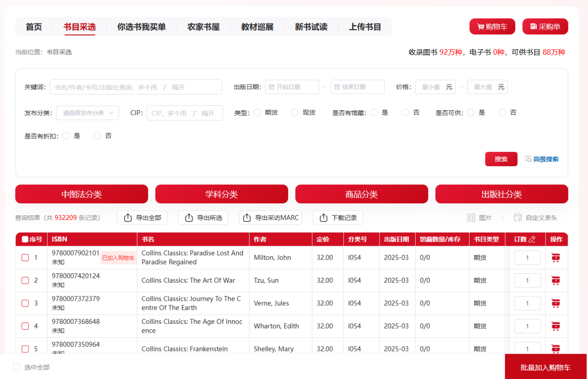Viewport: 588px width, 379px height.
Task: Switch to 图片 grid view
Action: pos(479,218)
